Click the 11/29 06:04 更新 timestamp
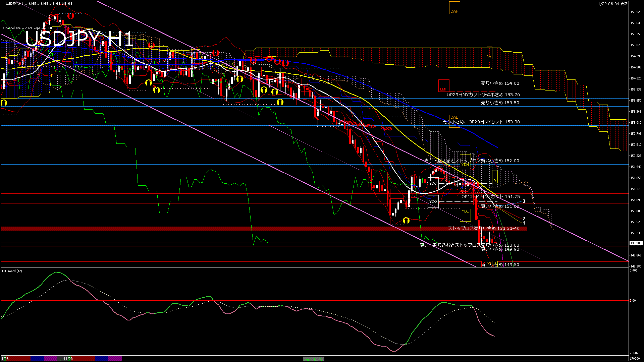Viewport: 644px width, 362px height. click(x=612, y=4)
